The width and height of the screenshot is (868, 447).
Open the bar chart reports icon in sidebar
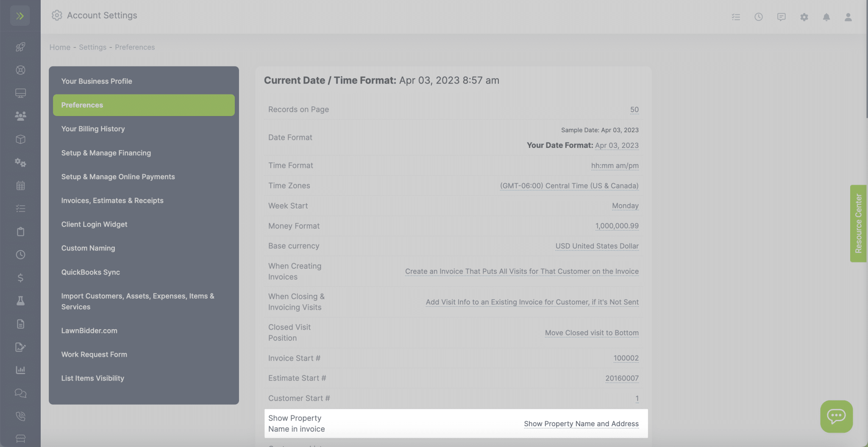[20, 370]
